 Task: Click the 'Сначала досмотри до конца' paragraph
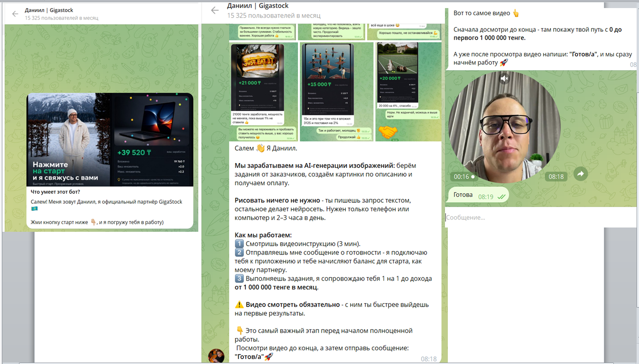[537, 34]
